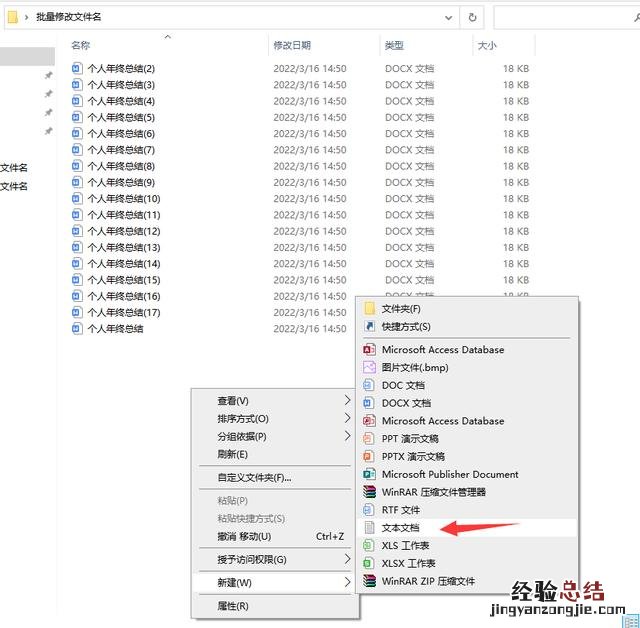Screen dimensions: 640x628
Task: Select file 个人年终总结(15)
Action: [x=124, y=280]
